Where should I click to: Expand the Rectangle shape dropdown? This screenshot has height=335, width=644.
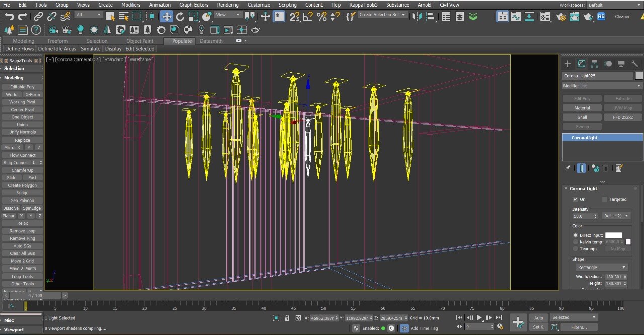point(602,267)
